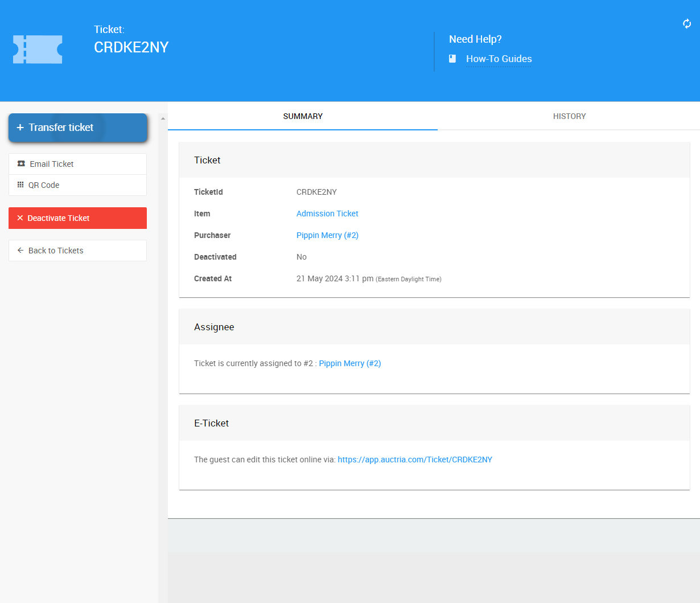Click the plus icon on Transfer ticket
This screenshot has height=603, width=700.
click(20, 128)
